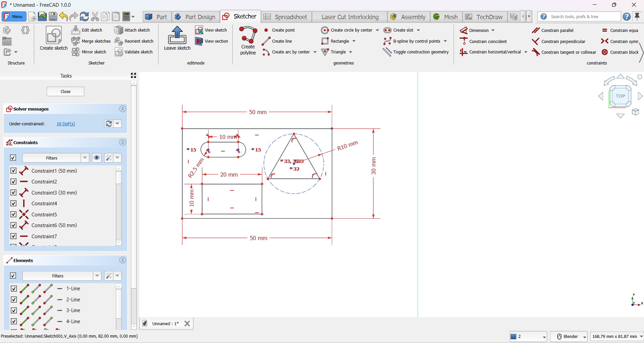Screen dimensions: 644x343
Task: Apply Constrain perpendicular
Action: click(x=559, y=41)
